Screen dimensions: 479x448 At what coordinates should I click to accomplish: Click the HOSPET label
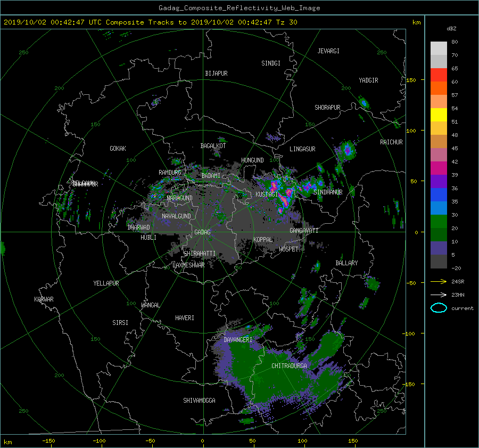(x=288, y=249)
